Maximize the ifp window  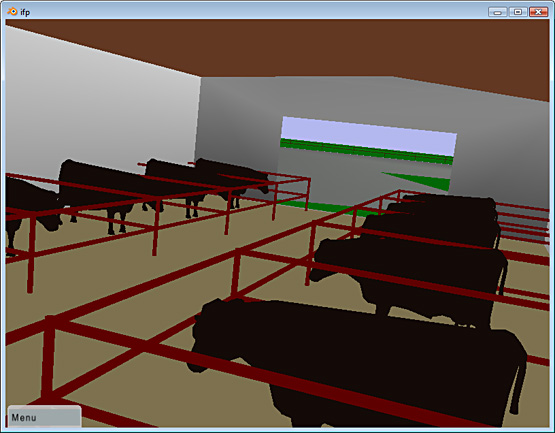click(518, 12)
